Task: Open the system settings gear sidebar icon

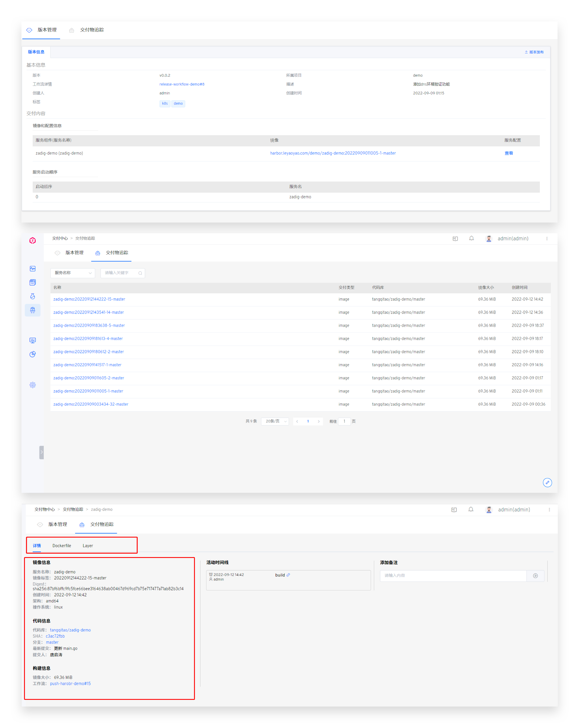Action: tap(32, 385)
